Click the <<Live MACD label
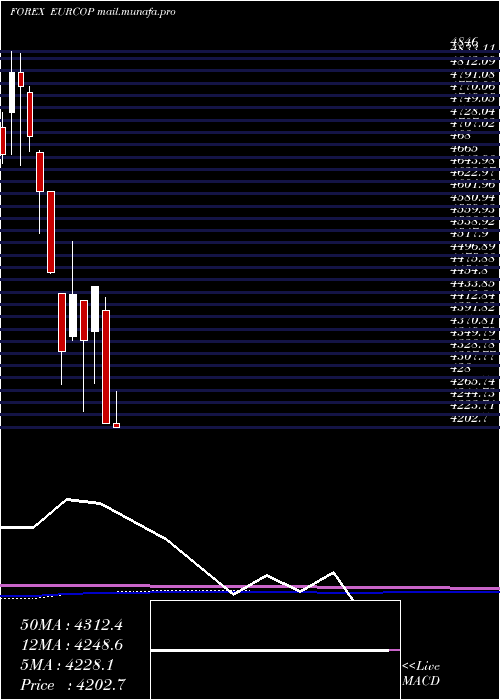 (x=421, y=673)
